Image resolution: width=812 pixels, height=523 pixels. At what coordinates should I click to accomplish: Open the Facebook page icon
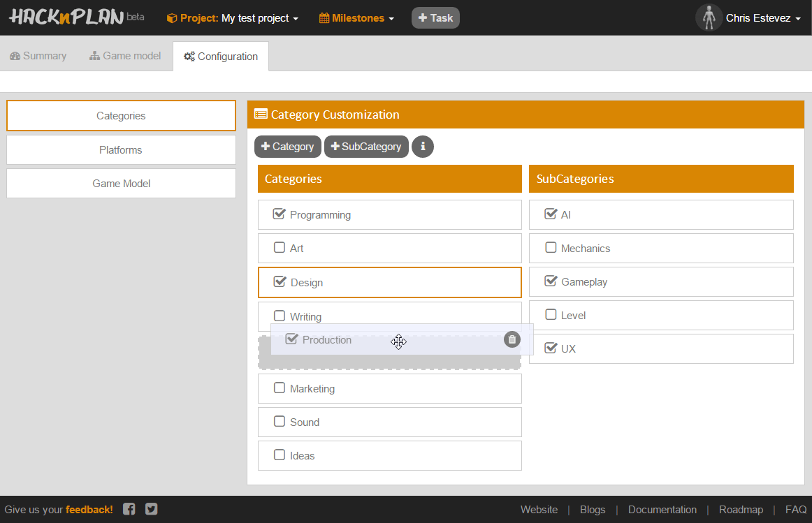click(129, 509)
